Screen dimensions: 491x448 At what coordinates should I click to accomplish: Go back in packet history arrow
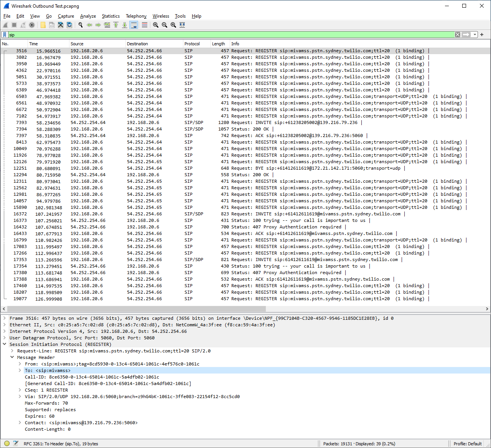(x=89, y=25)
